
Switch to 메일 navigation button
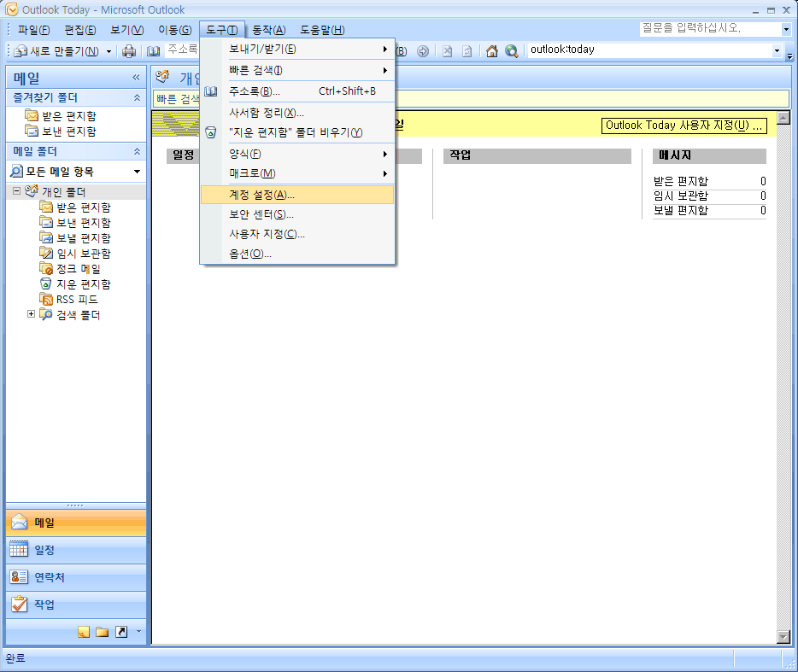click(x=76, y=523)
